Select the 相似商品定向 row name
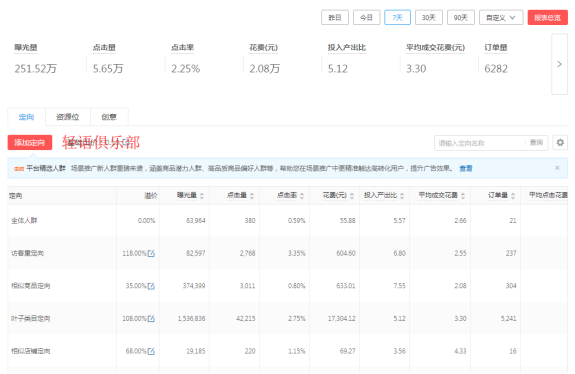This screenshot has width=575, height=374. coord(30,286)
